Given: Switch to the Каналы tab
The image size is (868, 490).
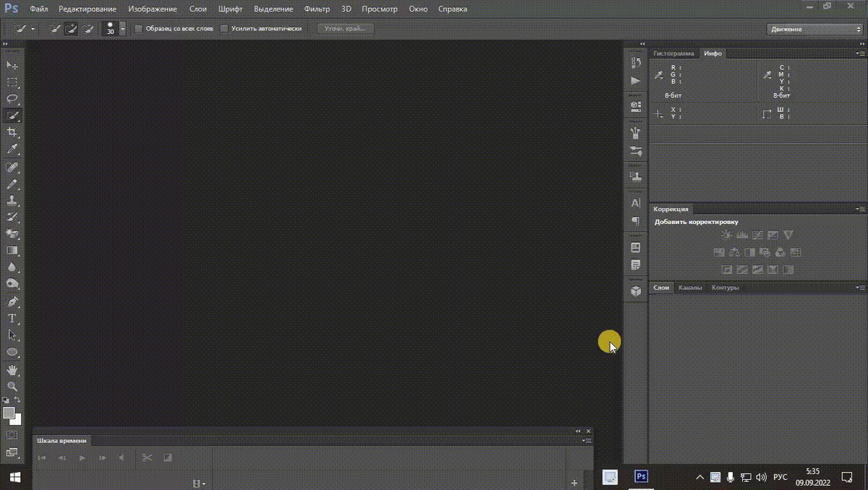Looking at the screenshot, I should (690, 288).
